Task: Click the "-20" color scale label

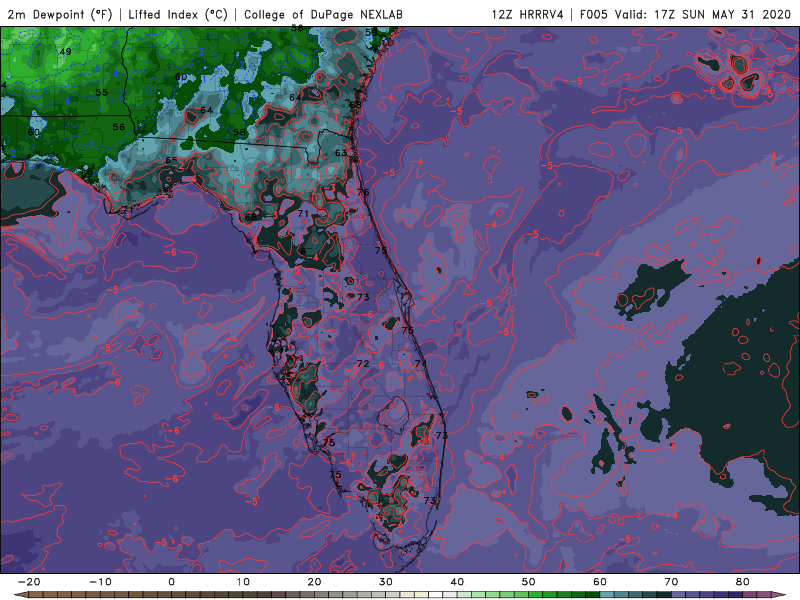Action: (x=29, y=582)
